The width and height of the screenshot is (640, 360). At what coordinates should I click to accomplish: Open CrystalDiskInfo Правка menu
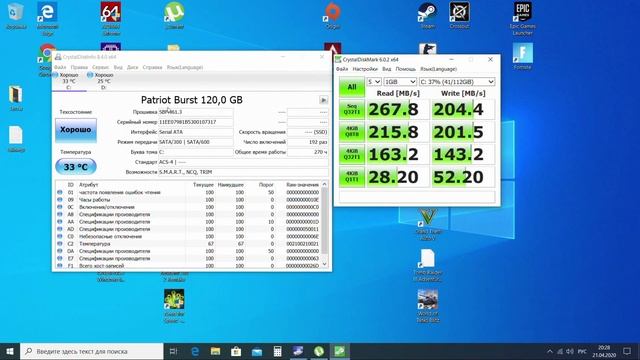[79, 67]
